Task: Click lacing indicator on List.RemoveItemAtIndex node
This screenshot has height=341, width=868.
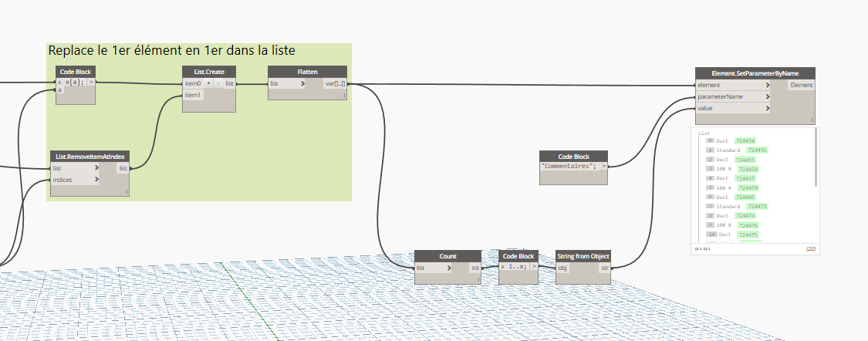Action: [x=126, y=191]
